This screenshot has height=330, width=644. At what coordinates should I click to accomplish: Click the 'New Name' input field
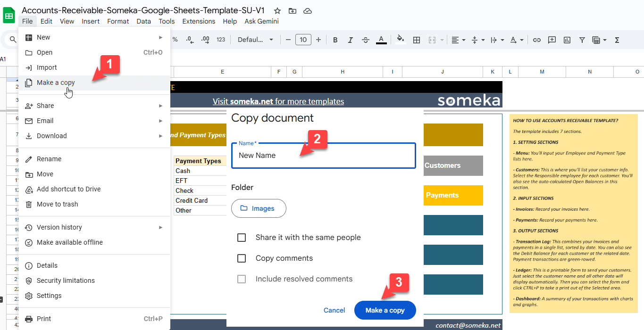323,156
